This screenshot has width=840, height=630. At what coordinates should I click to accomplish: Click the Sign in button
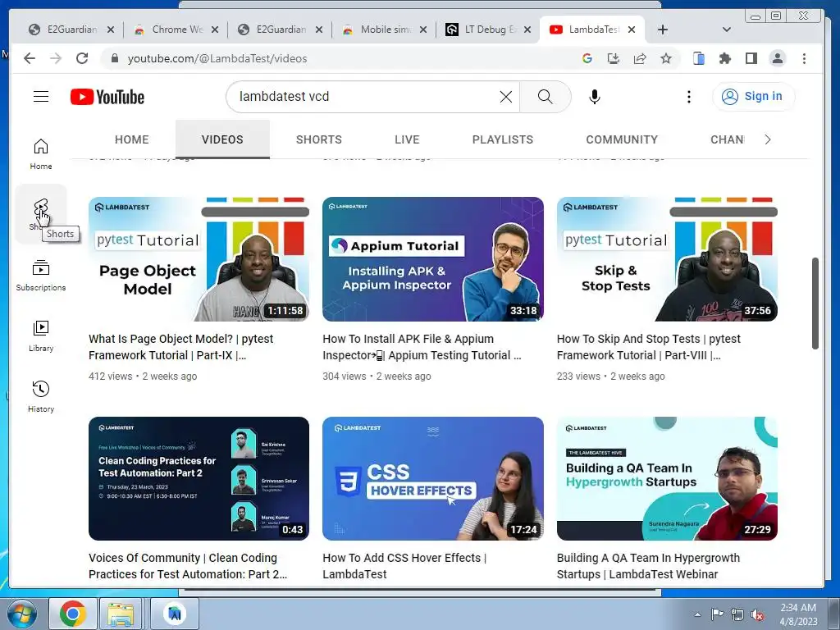pyautogui.click(x=753, y=97)
